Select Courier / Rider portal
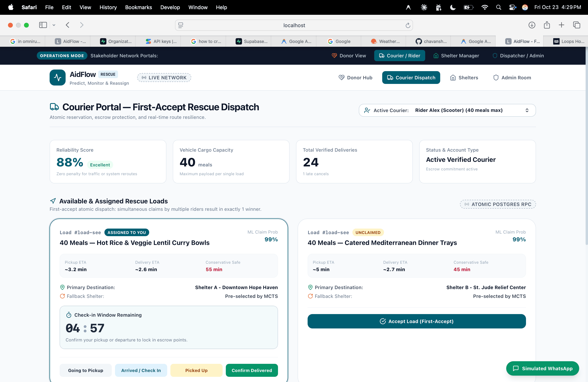The image size is (588, 382). [399, 56]
